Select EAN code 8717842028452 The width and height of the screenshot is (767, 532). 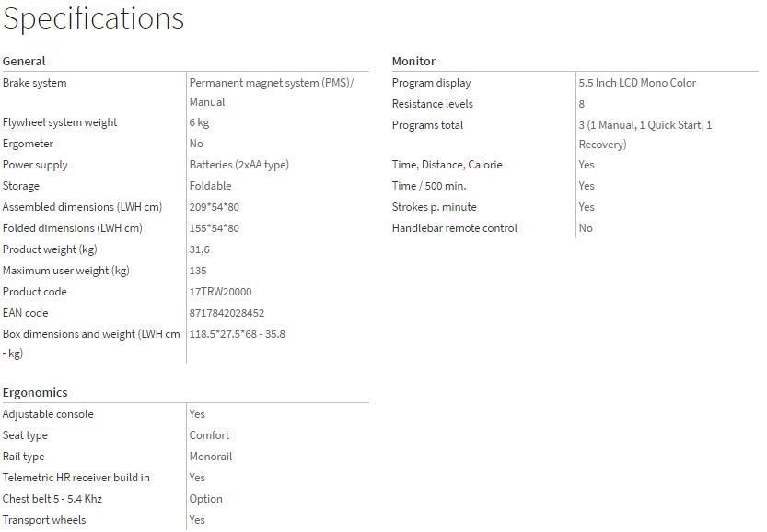click(x=227, y=313)
